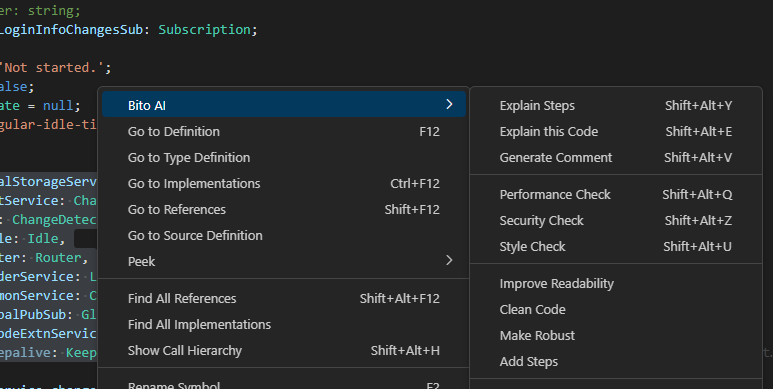This screenshot has height=389, width=773.
Task: Click the Idle type in code
Action: point(42,239)
